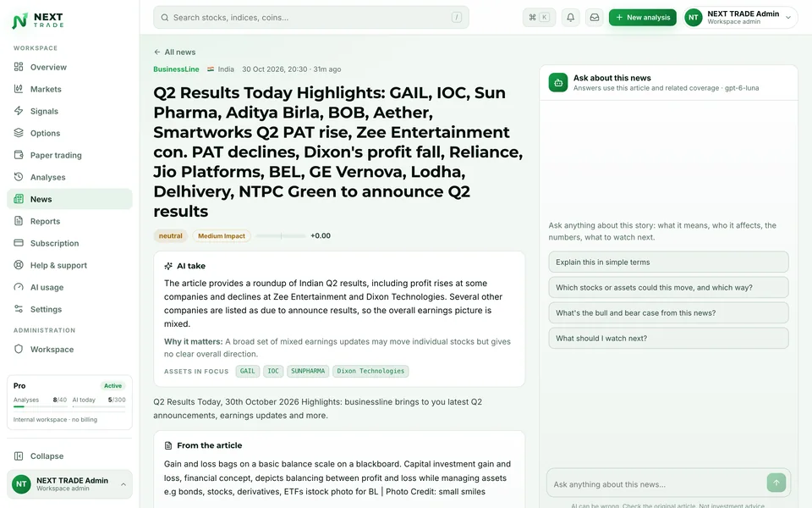Click the magnifier icon in search bar
Screen dimensions: 812x508
(165, 18)
